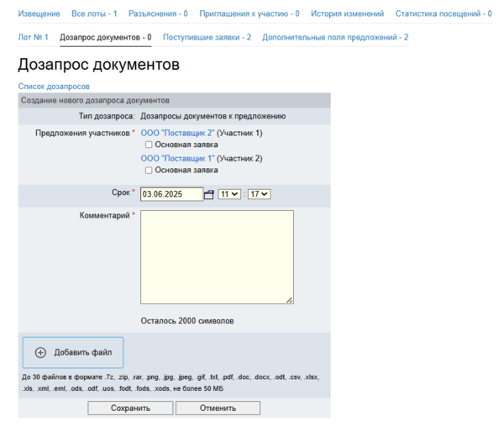Image resolution: width=504 pixels, height=432 pixels.
Task: Open Приглашения к участию - 0 tab
Action: point(249,13)
